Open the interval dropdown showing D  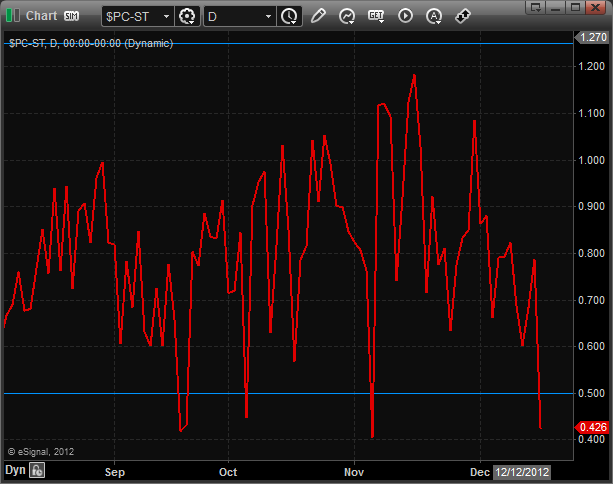coord(240,16)
